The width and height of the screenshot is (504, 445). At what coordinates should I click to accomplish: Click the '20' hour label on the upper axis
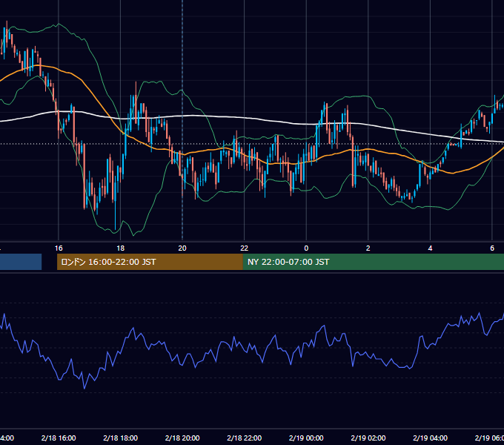[182, 248]
